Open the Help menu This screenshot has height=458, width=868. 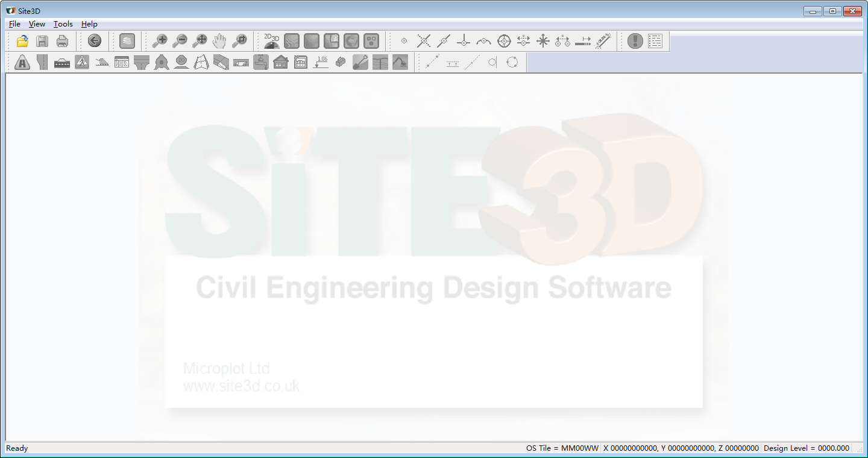point(89,24)
